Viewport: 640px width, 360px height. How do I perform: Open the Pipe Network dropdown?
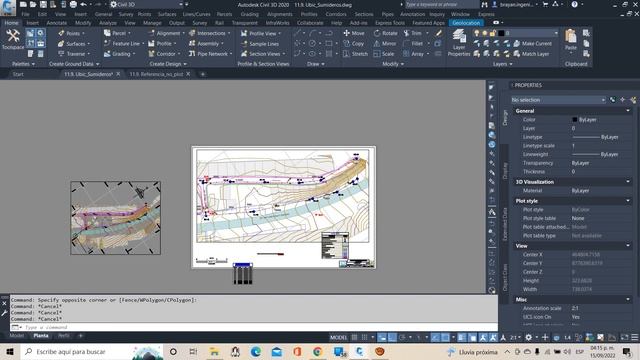click(211, 53)
